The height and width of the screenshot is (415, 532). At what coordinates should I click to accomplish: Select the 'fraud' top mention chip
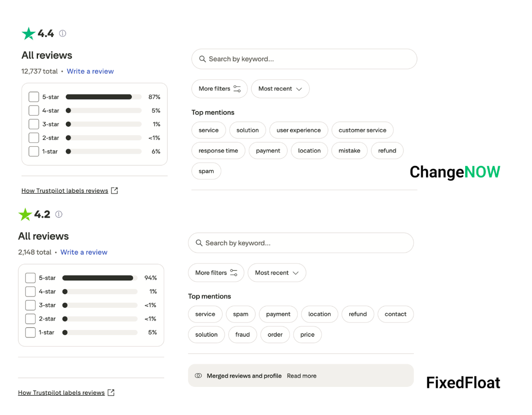point(242,335)
